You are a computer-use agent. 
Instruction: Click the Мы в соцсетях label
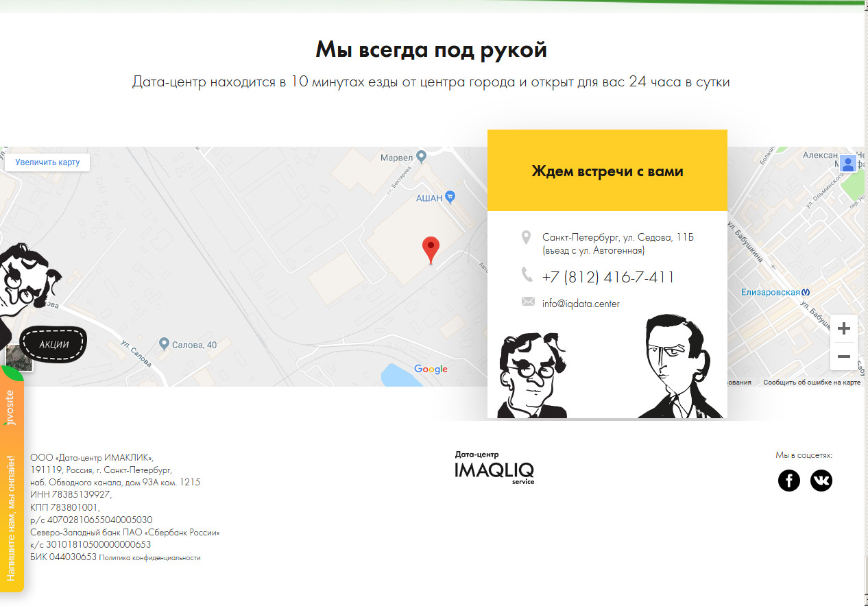[x=804, y=454]
